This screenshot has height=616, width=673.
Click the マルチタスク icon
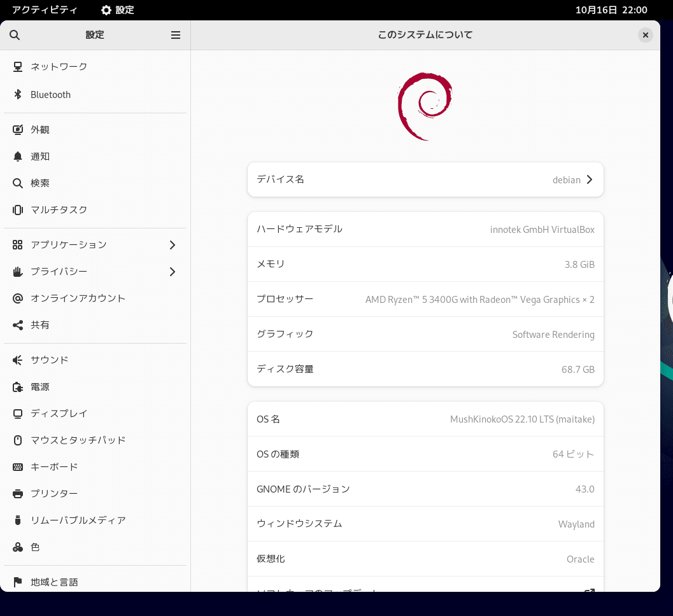pyautogui.click(x=18, y=210)
